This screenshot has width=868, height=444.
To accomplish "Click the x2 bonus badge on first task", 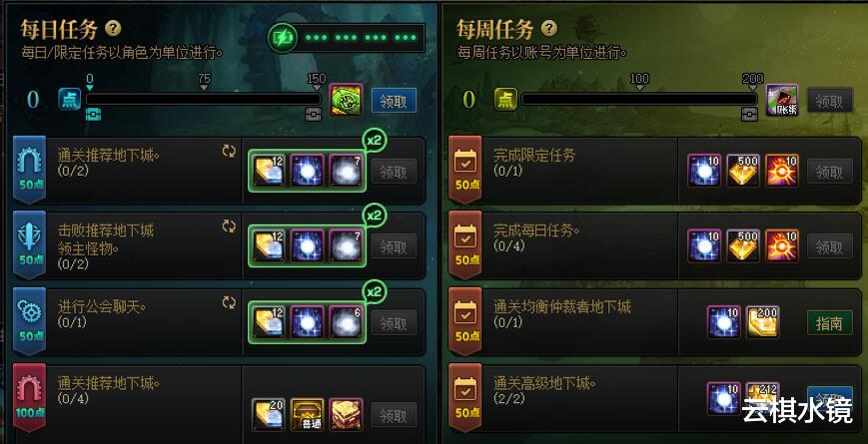I will [375, 140].
